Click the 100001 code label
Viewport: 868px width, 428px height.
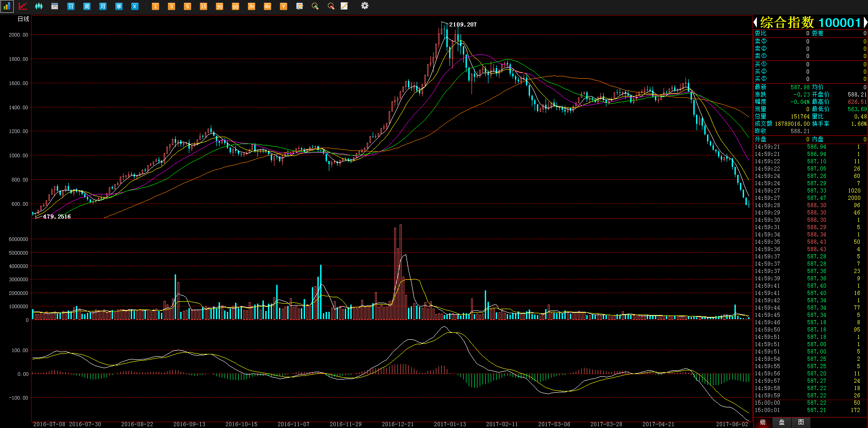tap(840, 22)
